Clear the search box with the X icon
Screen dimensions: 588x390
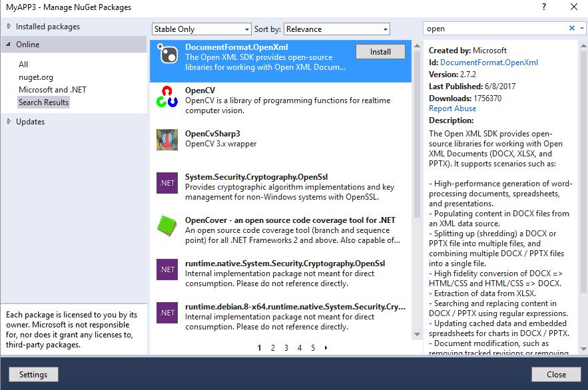(572, 28)
